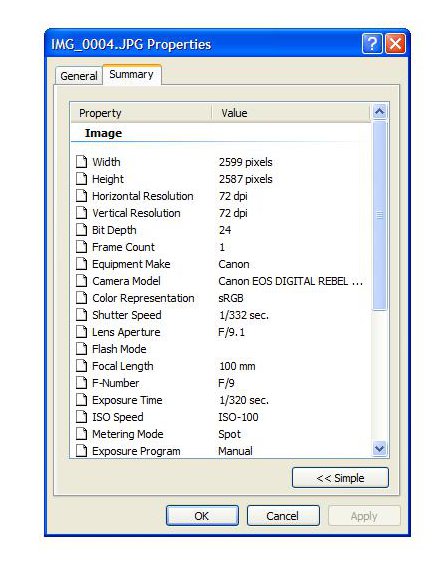
Task: Click the Cancel button
Action: point(283,516)
